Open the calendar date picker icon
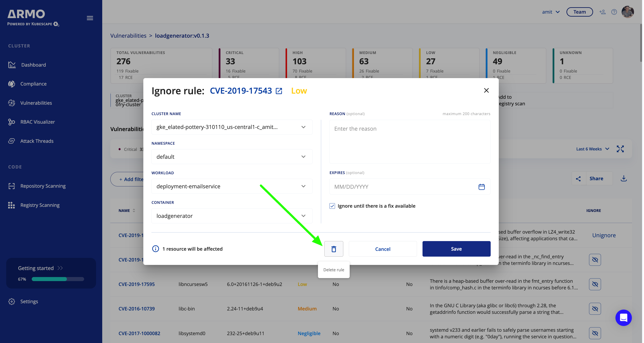Image resolution: width=644 pixels, height=343 pixels. point(482,187)
